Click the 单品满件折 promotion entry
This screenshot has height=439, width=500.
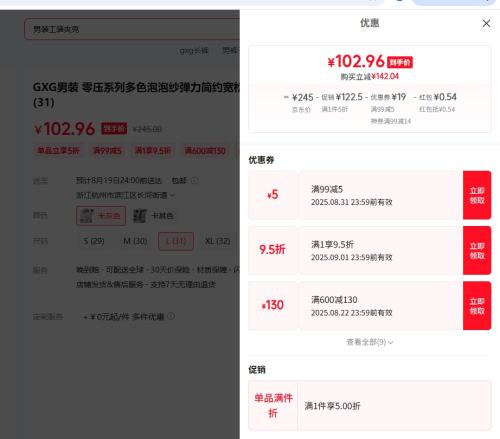tap(370, 405)
